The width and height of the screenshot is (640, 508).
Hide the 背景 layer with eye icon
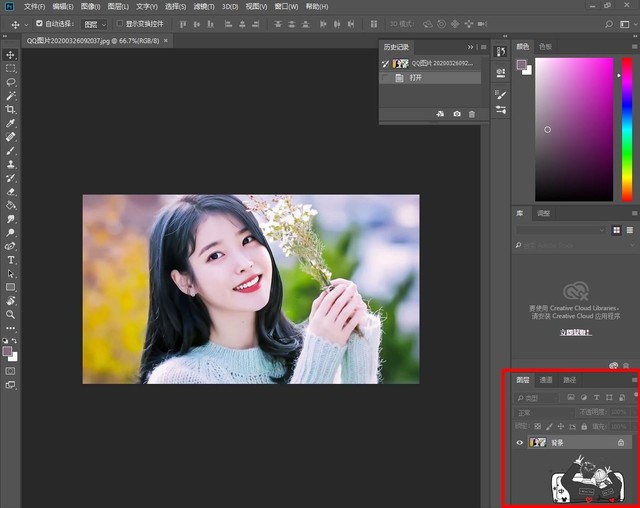tap(519, 442)
